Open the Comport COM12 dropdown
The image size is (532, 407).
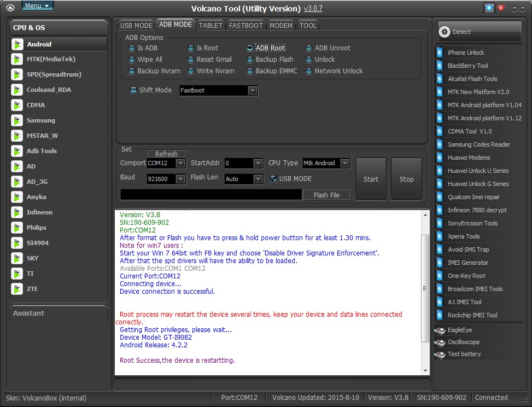click(180, 163)
